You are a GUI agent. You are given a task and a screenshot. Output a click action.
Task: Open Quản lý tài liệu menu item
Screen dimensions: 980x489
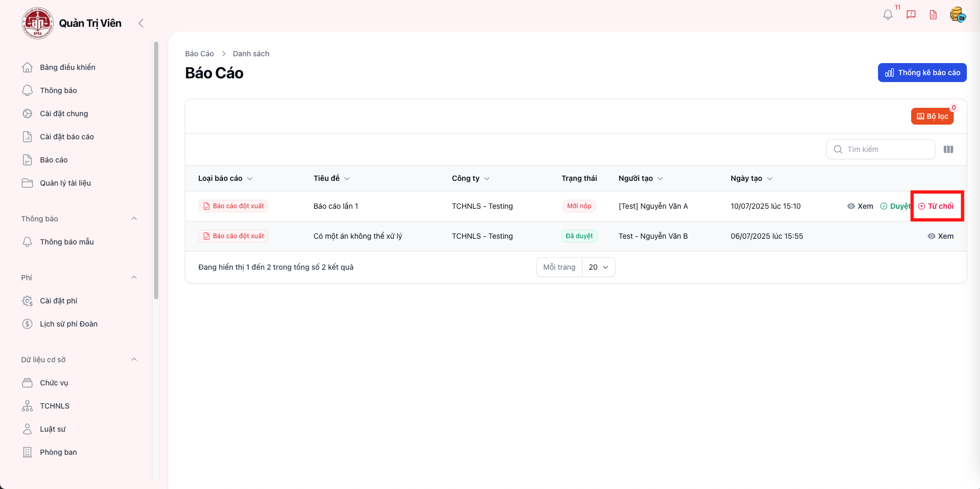coord(65,183)
